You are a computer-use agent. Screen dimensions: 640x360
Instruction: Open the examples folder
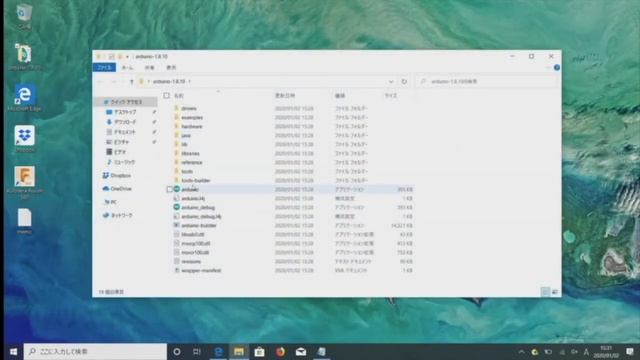[192, 118]
